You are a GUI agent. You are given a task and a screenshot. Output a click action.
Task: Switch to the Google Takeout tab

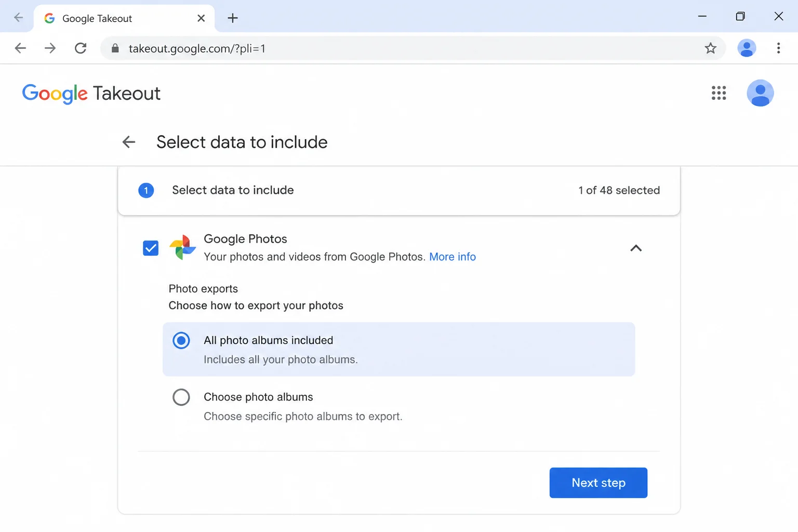pyautogui.click(x=124, y=18)
